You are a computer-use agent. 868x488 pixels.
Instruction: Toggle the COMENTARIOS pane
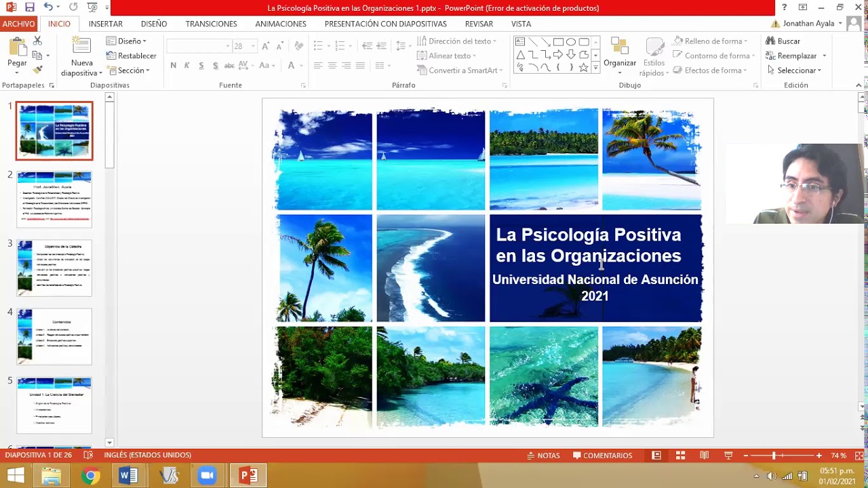point(602,455)
